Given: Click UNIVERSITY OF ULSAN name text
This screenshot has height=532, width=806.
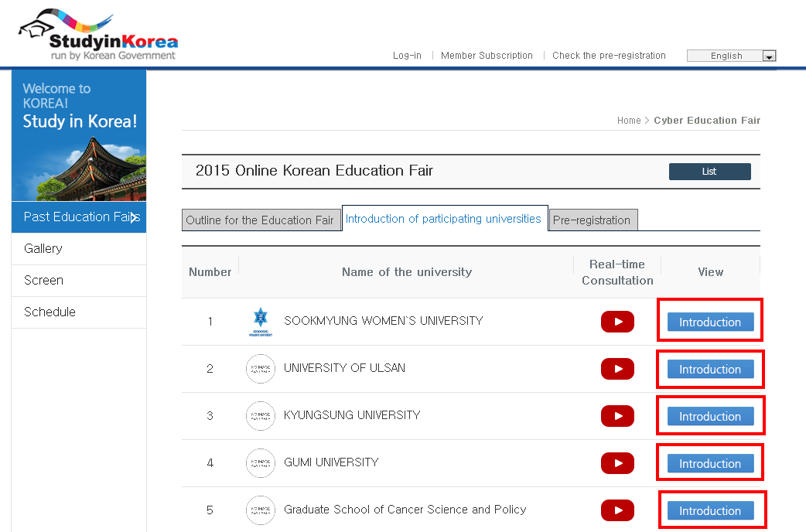Looking at the screenshot, I should (344, 368).
